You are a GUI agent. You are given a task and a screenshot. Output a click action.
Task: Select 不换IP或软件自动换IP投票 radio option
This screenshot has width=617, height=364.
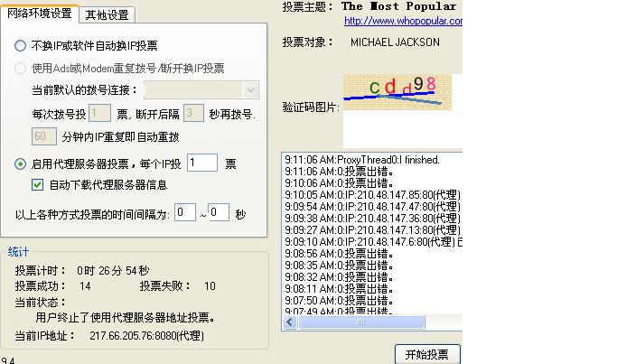(21, 45)
